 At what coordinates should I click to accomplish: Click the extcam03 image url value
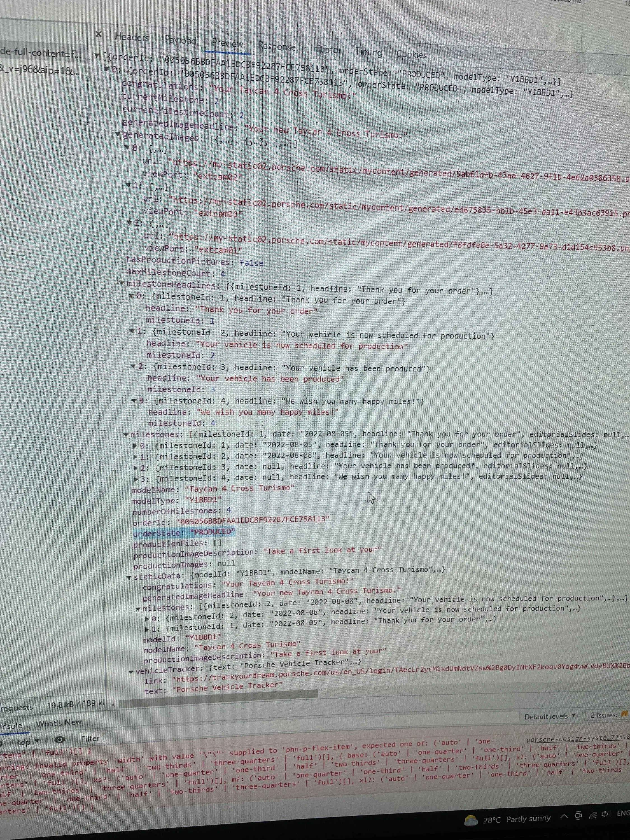399,207
